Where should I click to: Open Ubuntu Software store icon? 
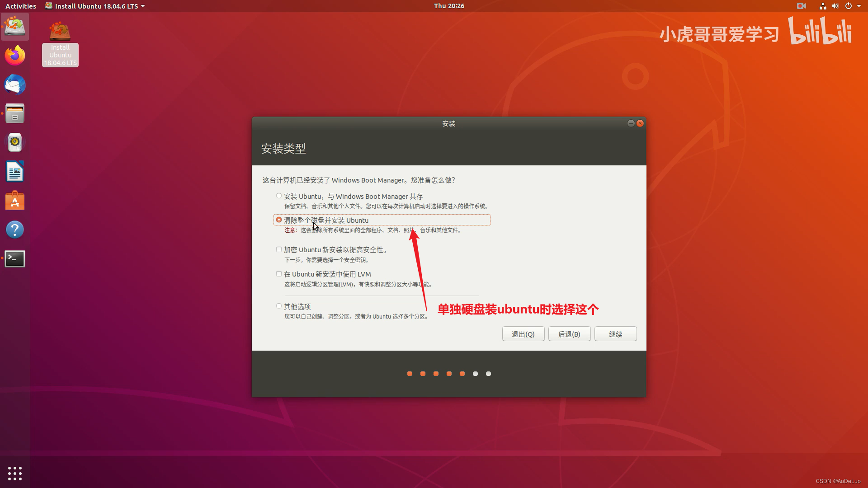[15, 201]
